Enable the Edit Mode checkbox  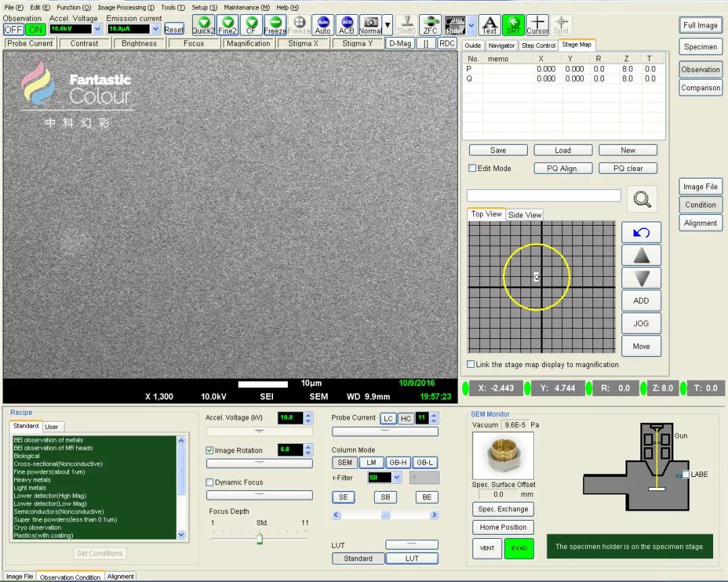pyautogui.click(x=473, y=168)
